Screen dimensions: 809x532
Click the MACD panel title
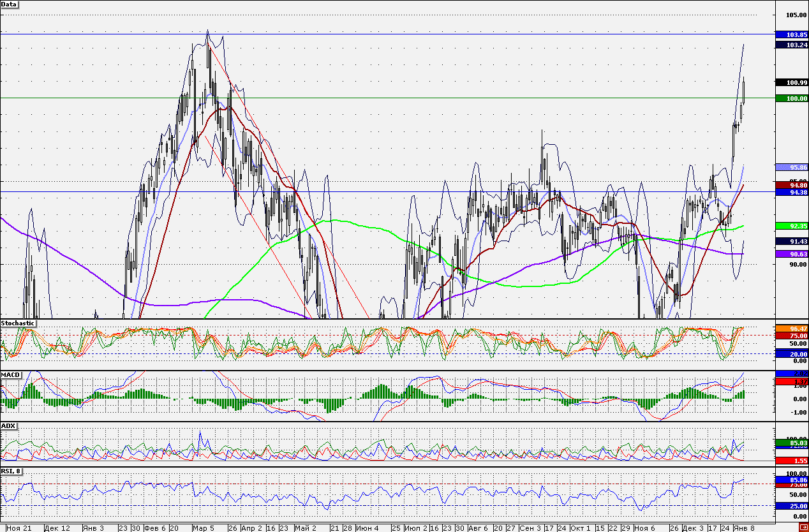10,374
